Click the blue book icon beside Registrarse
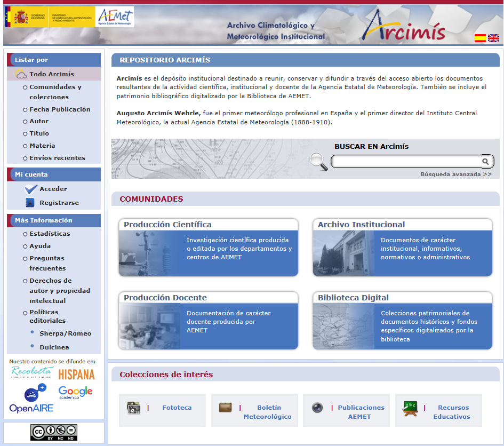The width and height of the screenshot is (504, 446). click(30, 203)
